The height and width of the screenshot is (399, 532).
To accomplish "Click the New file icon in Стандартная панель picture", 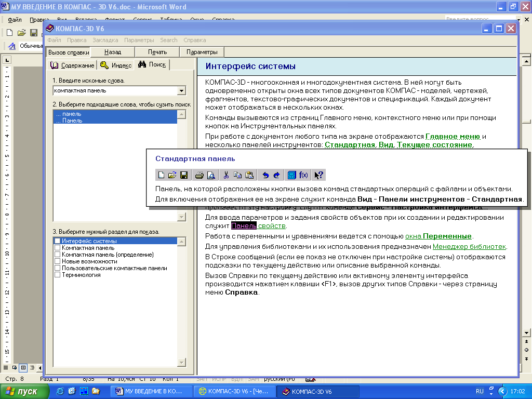I will pyautogui.click(x=161, y=175).
